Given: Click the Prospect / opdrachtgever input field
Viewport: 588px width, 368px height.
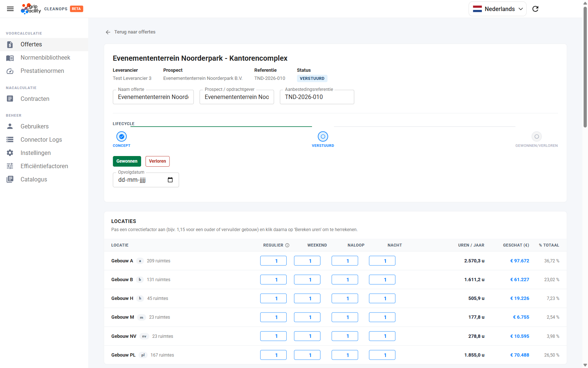Looking at the screenshot, I should coord(237,97).
